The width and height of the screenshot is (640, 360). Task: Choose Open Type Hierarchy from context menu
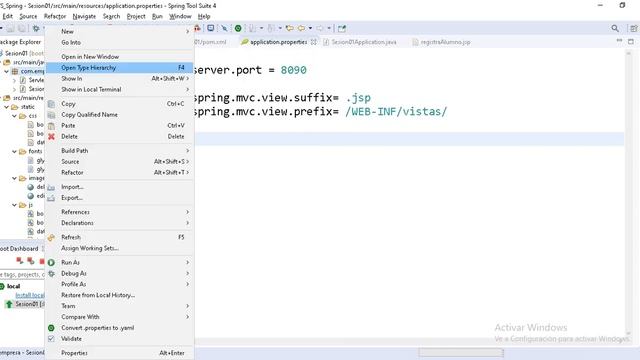click(x=119, y=68)
